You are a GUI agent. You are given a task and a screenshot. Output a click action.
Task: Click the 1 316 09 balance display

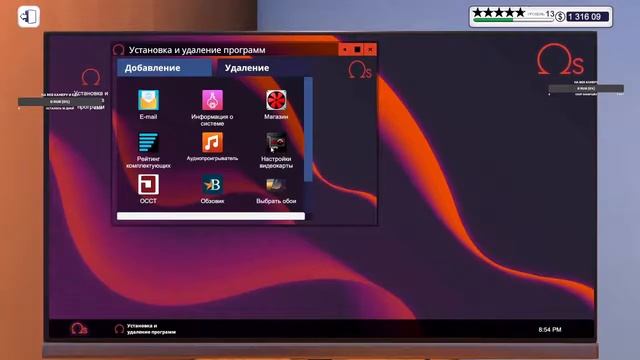click(x=587, y=17)
